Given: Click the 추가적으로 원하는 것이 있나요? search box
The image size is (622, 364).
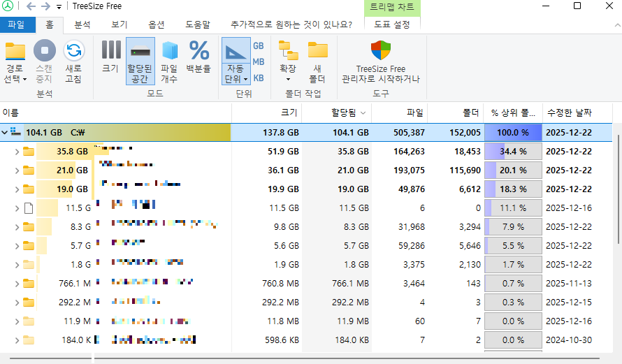Looking at the screenshot, I should point(291,24).
